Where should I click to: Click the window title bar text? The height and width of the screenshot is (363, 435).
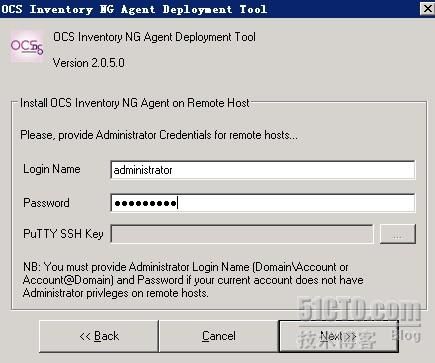click(x=134, y=9)
